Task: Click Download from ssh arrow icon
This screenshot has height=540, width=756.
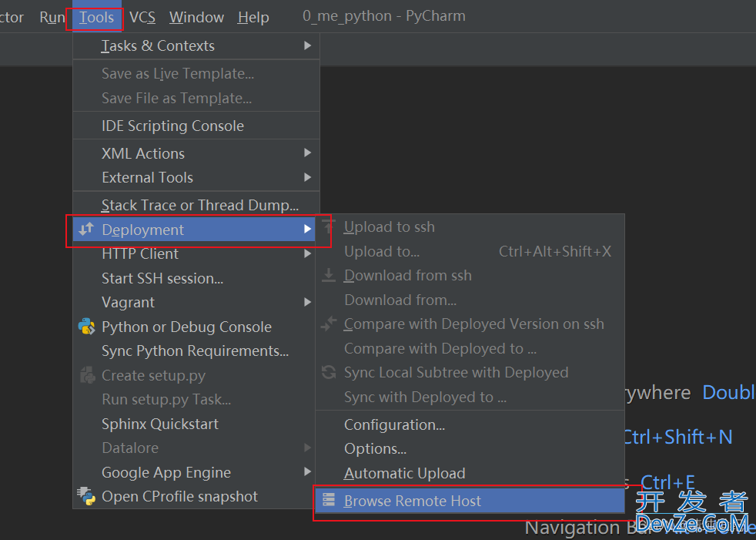Action: click(329, 275)
